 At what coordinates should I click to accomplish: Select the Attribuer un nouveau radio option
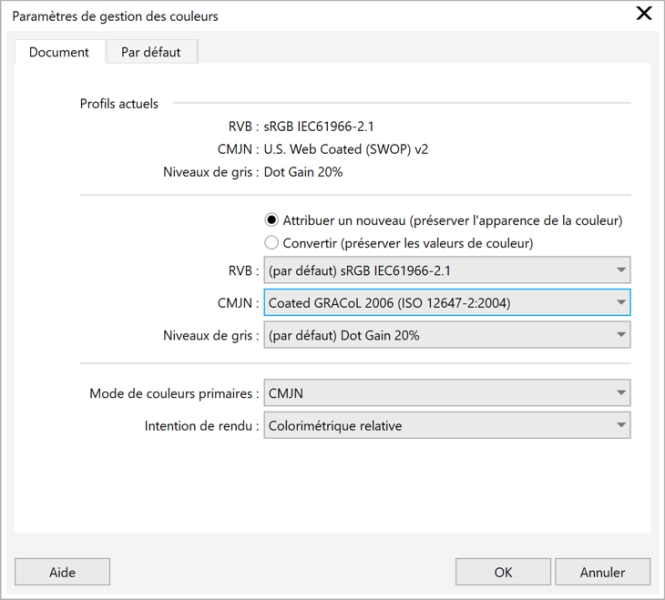click(x=271, y=220)
